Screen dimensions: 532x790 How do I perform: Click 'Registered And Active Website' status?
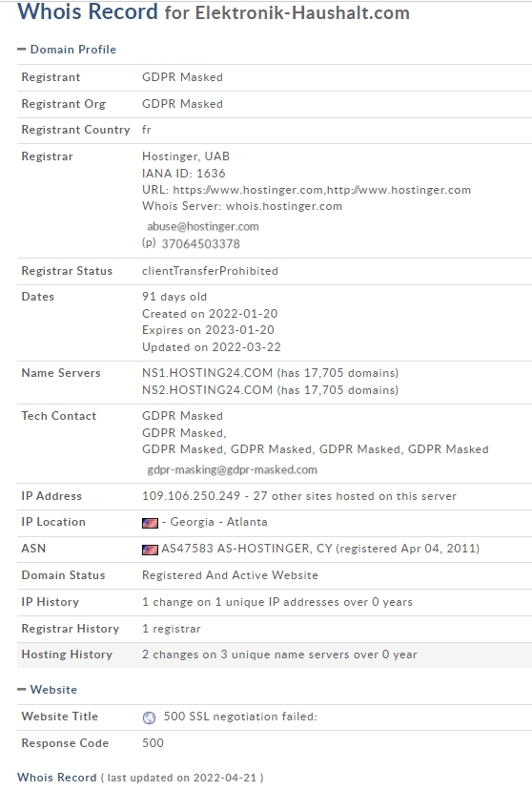point(230,575)
